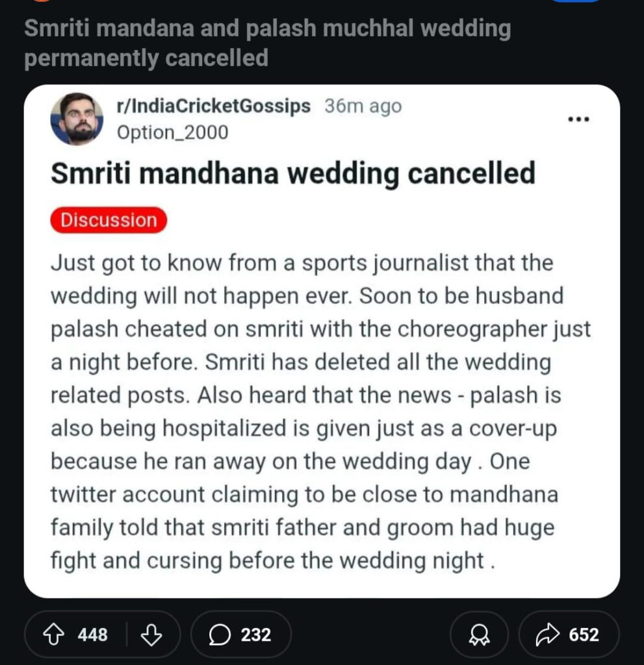Open headline "Smriti mandhana wedding cancelled"

[292, 174]
